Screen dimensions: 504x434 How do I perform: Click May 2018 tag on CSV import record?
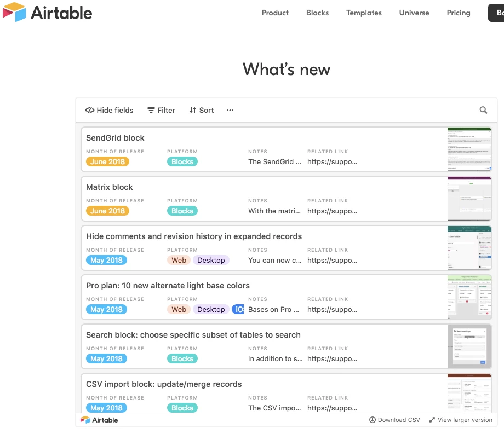pos(106,408)
